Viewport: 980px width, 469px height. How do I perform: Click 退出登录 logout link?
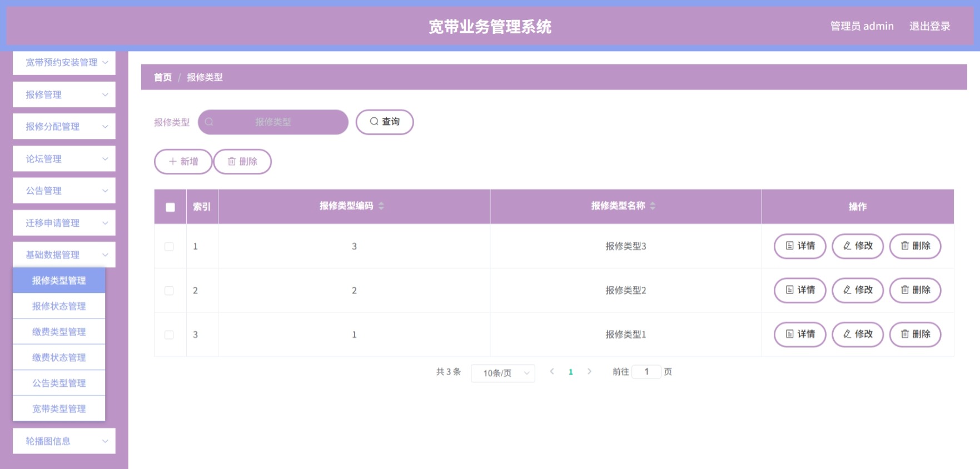929,26
